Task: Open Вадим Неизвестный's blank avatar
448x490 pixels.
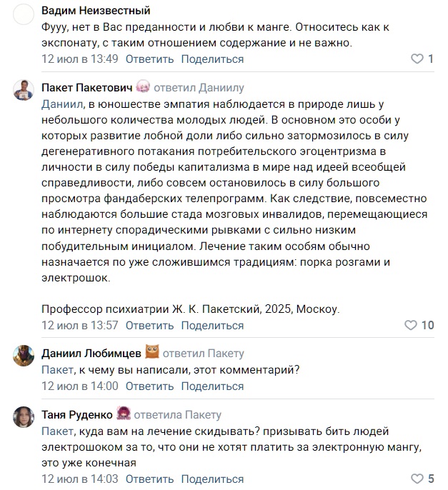Action: pos(24,14)
